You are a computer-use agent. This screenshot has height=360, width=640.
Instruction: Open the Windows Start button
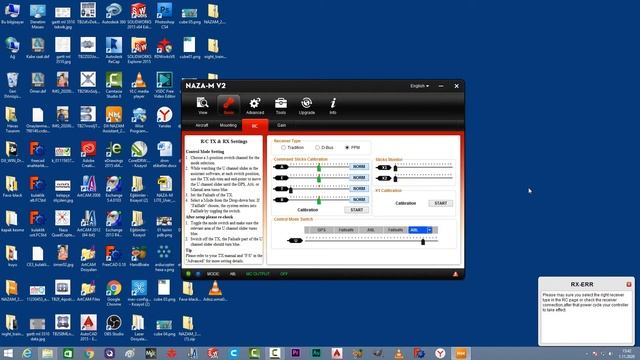point(8,353)
